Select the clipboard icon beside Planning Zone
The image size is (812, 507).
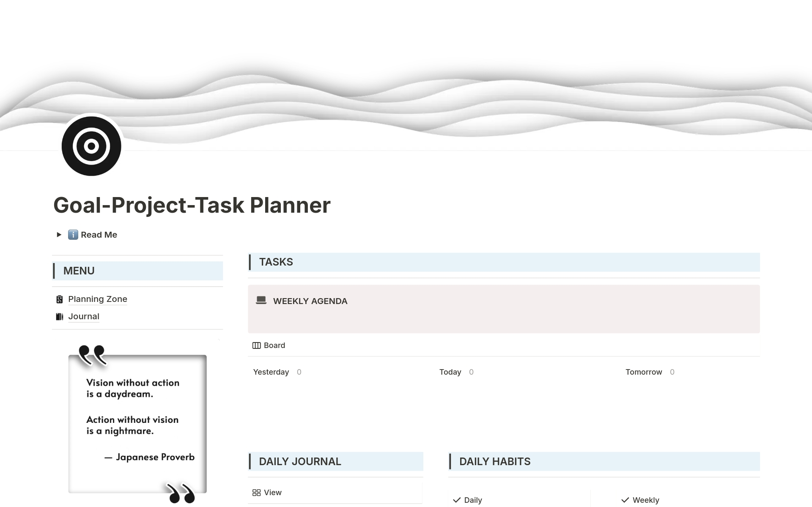(x=59, y=299)
